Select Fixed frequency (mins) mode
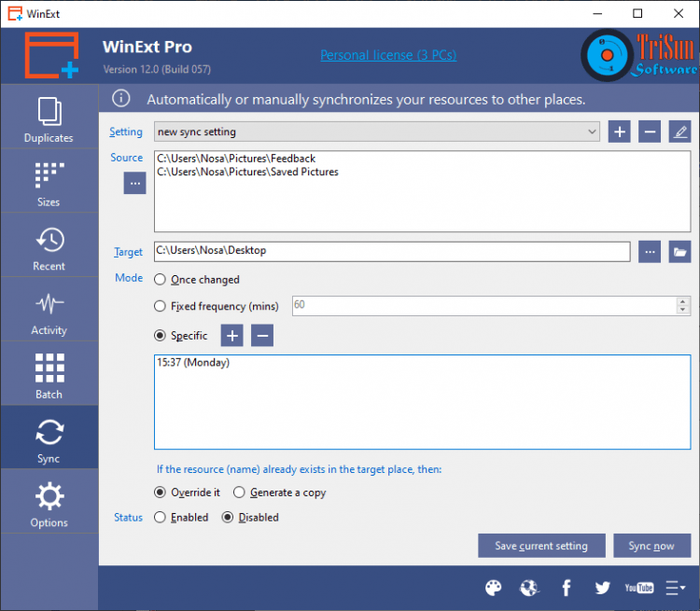700x611 pixels. tap(160, 306)
